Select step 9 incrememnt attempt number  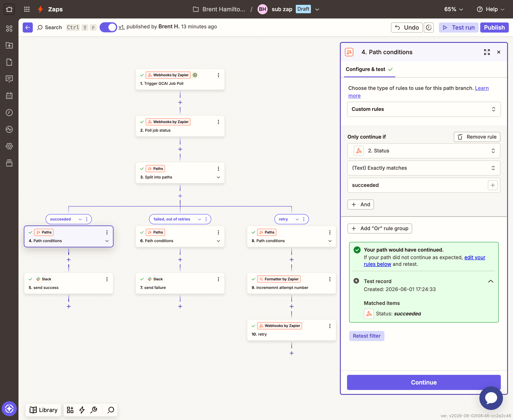point(292,283)
